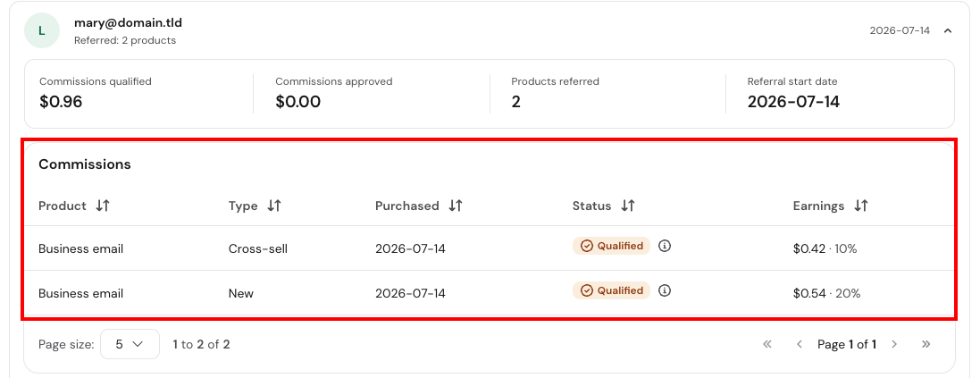Open info icon for Cross-sell Qualified status
980x378 pixels.
click(x=665, y=246)
